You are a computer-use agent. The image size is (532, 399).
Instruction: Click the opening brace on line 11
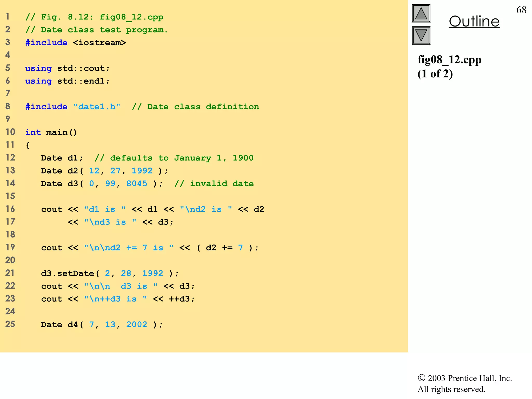click(x=28, y=145)
